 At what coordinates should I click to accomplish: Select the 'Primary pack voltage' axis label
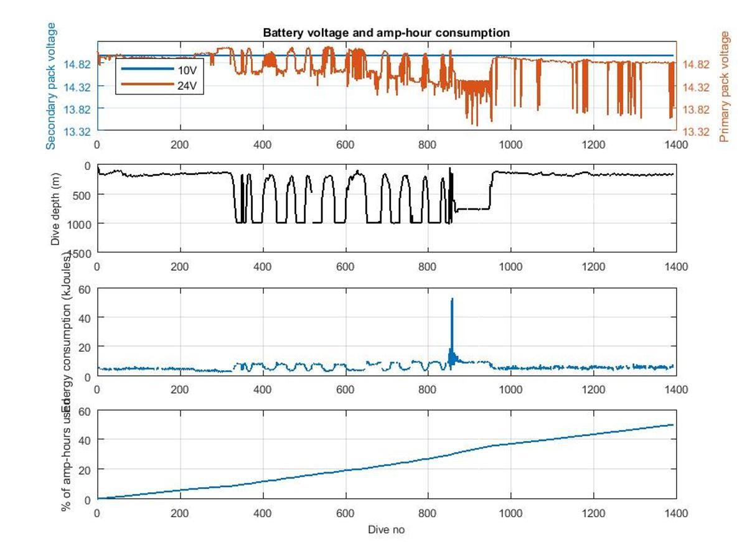tap(724, 86)
